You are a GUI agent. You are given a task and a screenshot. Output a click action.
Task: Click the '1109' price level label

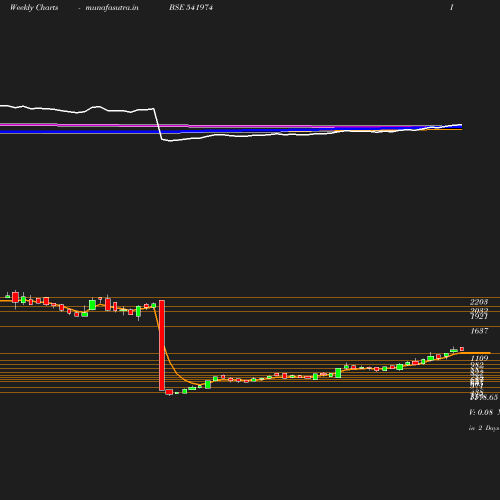click(479, 358)
